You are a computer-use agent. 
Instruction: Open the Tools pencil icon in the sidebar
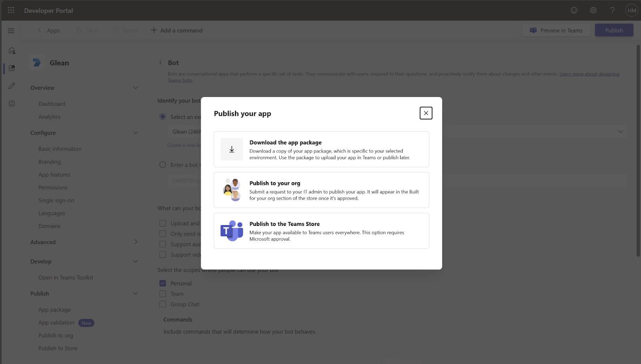[12, 86]
